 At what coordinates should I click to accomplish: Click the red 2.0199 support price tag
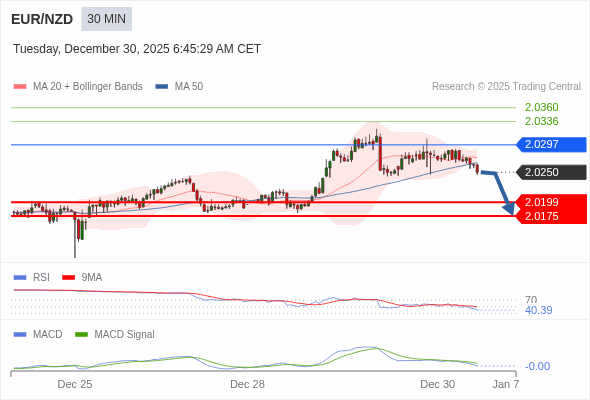click(551, 202)
